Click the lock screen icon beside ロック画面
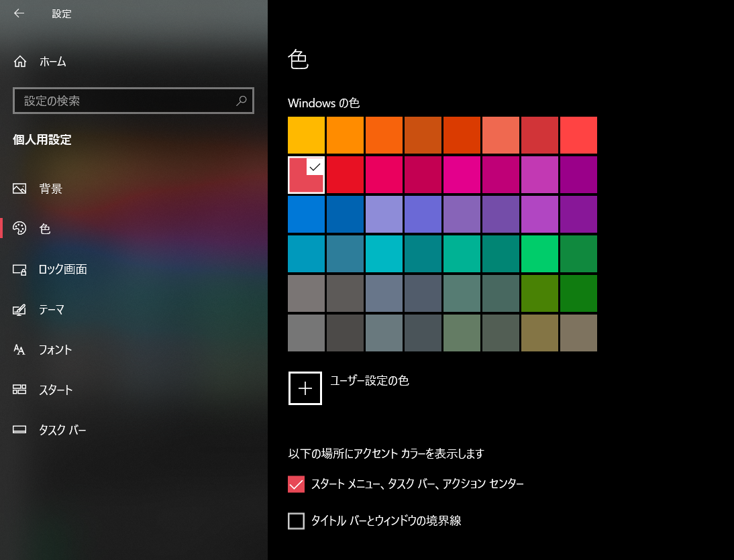The height and width of the screenshot is (560, 734). (x=19, y=270)
